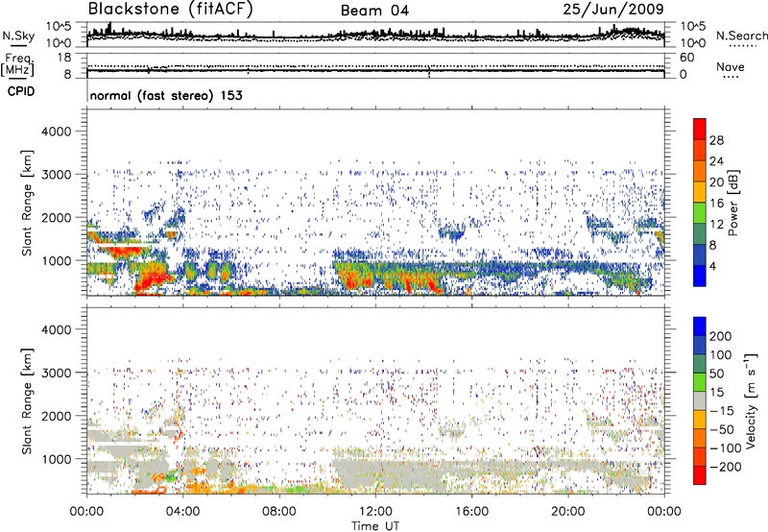Click the green segment of power colorbar
The width and height of the screenshot is (768, 532).
tap(700, 213)
